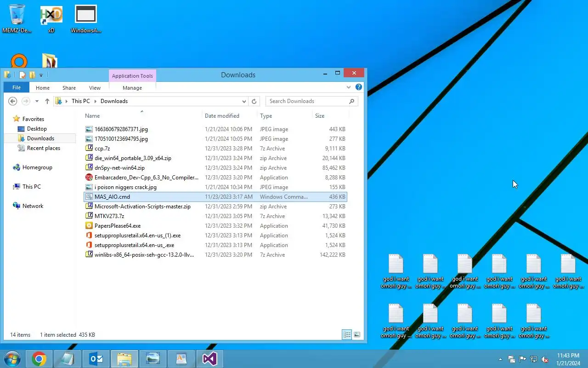Image resolution: width=588 pixels, height=368 pixels.
Task: Show hidden tray icons arrow
Action: coord(500,359)
